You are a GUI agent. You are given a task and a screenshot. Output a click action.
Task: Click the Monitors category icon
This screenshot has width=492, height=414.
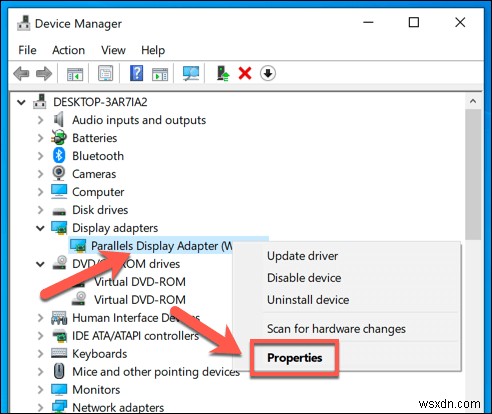pyautogui.click(x=59, y=389)
